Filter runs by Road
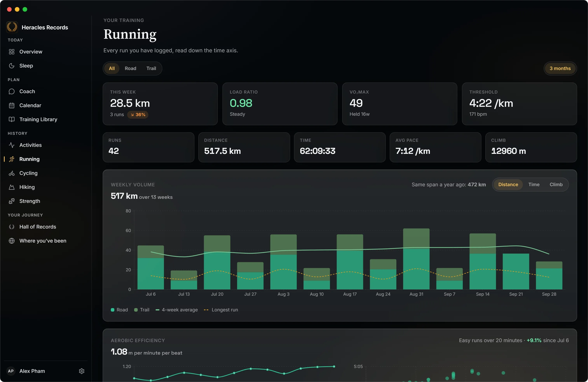The width and height of the screenshot is (588, 382). [130, 68]
